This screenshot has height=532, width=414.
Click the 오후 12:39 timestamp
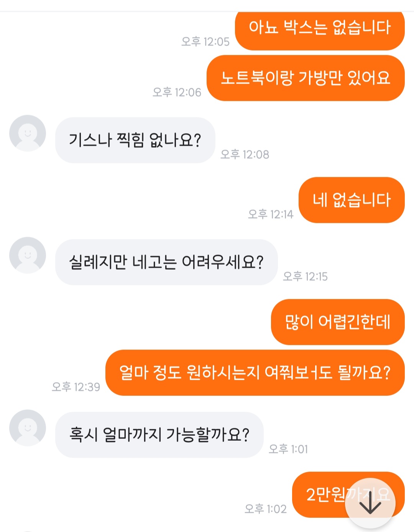(76, 387)
